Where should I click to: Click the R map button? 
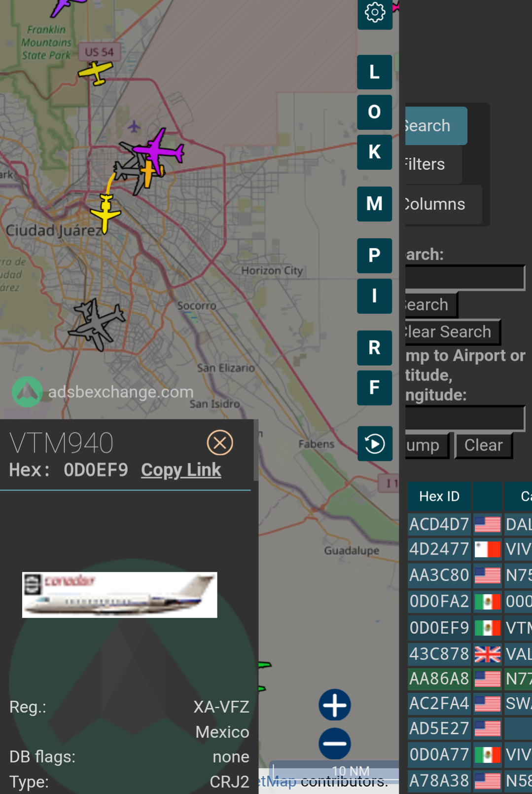375,348
